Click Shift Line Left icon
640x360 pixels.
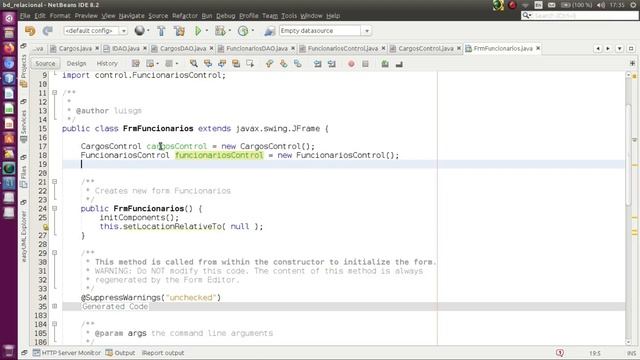tap(318, 64)
